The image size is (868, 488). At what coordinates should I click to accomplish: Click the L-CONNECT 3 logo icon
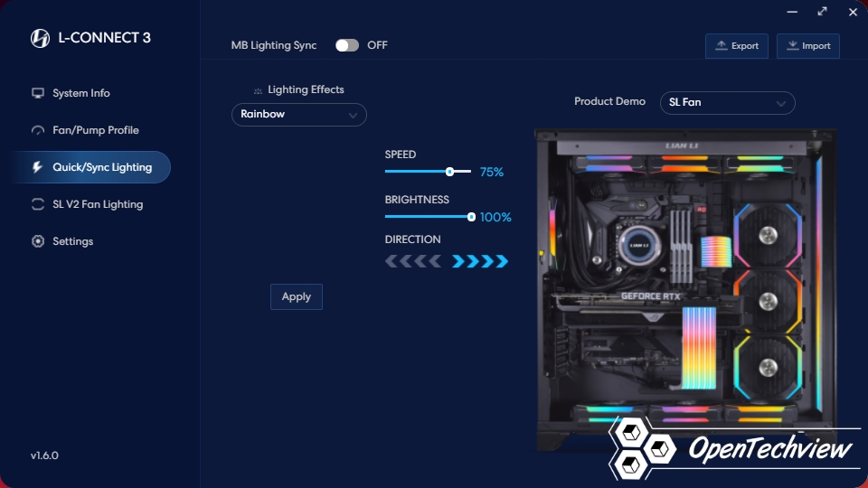click(x=40, y=38)
